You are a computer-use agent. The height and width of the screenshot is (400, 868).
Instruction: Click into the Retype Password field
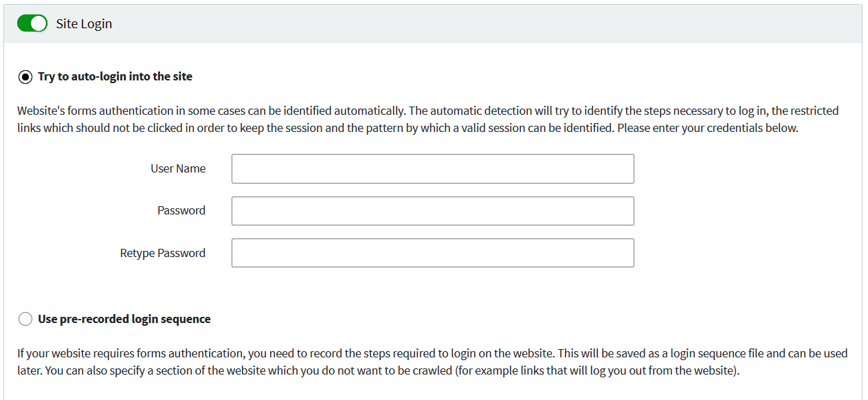(x=432, y=253)
